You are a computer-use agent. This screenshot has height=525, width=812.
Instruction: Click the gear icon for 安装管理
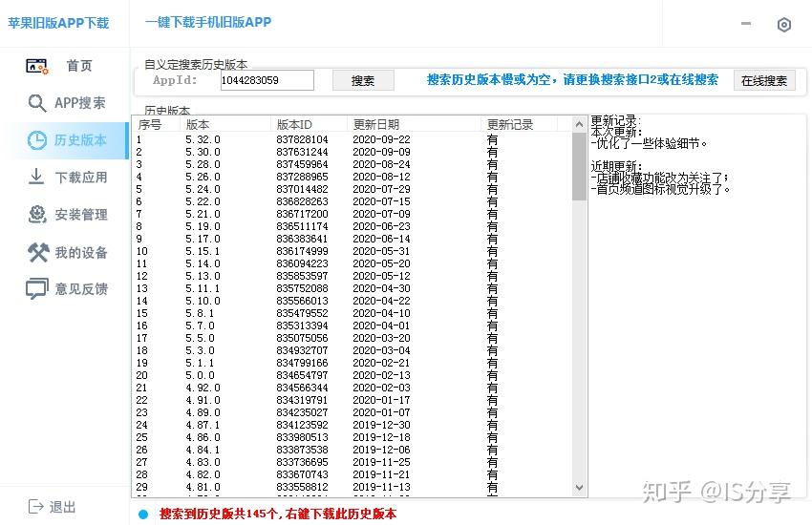click(x=37, y=215)
